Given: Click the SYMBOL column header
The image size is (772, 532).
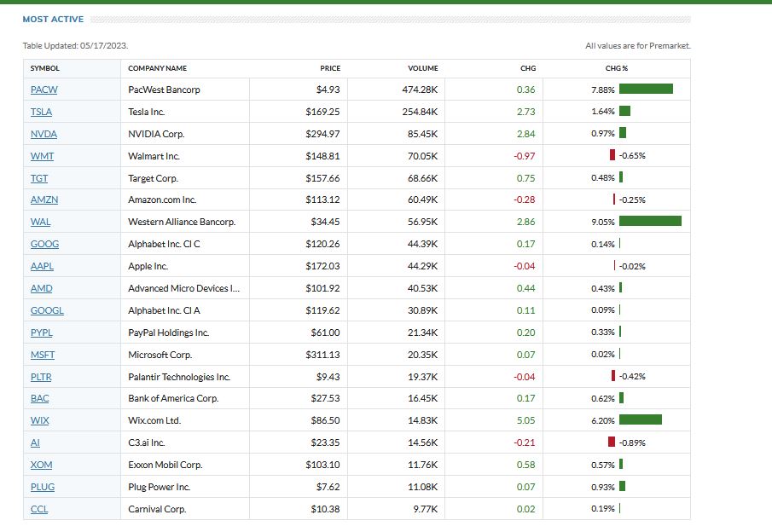Looking at the screenshot, I should [x=45, y=68].
